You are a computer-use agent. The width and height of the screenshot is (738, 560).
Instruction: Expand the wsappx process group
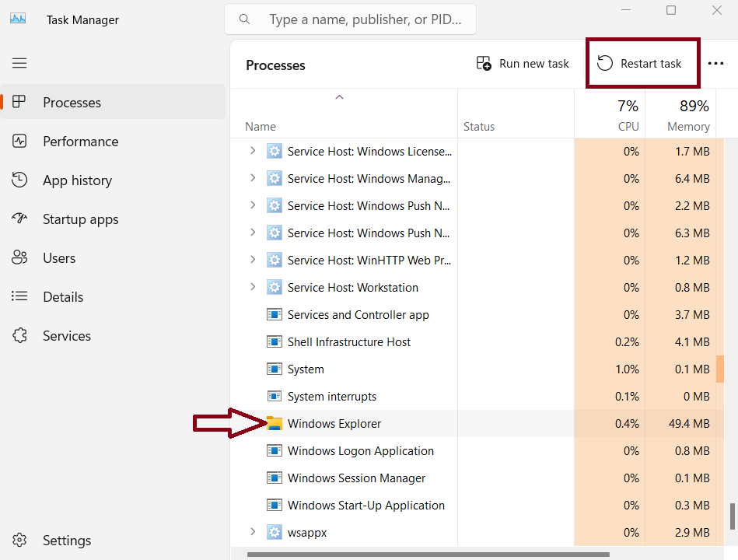click(252, 532)
